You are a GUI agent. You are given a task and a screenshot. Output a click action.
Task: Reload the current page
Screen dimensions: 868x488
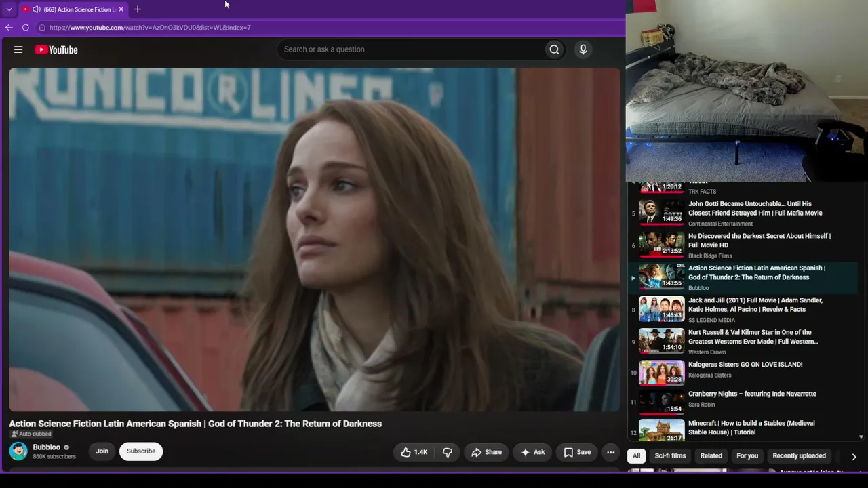[26, 28]
